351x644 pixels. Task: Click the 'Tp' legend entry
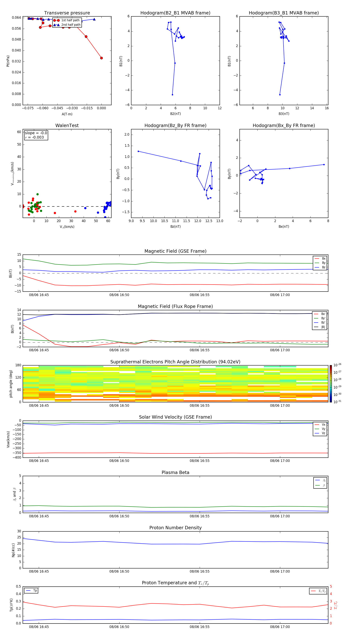(x=31, y=591)
